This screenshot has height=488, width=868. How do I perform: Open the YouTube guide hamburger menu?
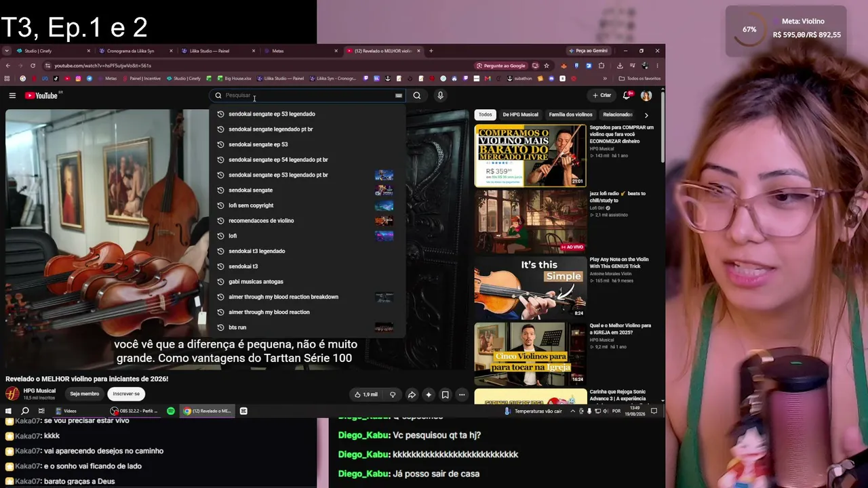tap(12, 96)
